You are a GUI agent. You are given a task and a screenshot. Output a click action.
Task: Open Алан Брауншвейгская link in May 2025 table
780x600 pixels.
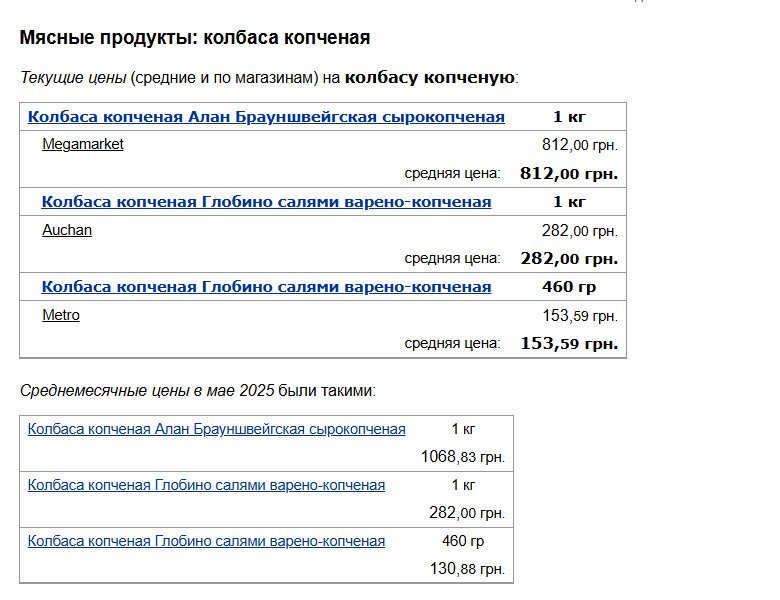click(x=216, y=429)
